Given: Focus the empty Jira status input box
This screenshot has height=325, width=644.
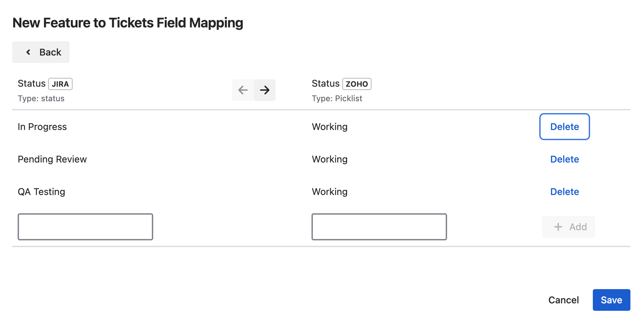Looking at the screenshot, I should point(85,227).
